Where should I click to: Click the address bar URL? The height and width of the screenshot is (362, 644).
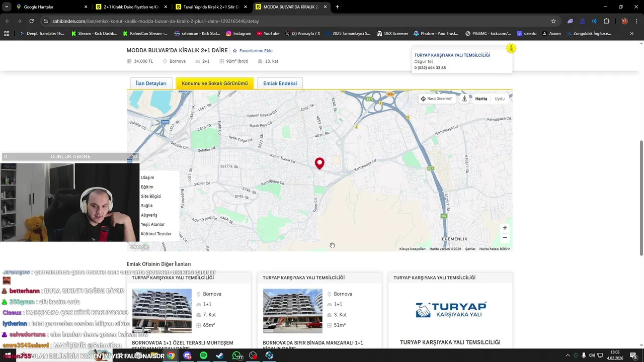(155, 21)
